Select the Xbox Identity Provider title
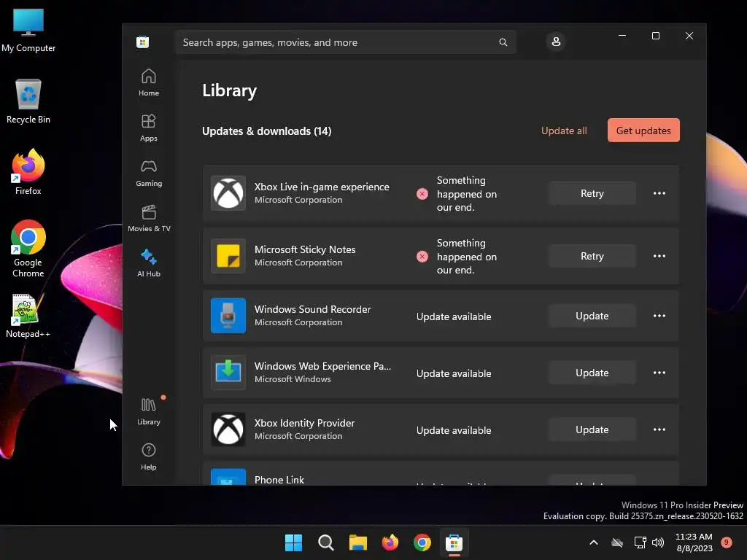Image resolution: width=747 pixels, height=560 pixels. tap(304, 423)
